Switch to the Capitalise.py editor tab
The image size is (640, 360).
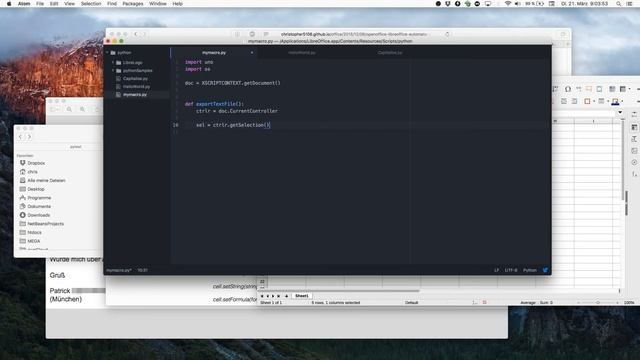click(x=390, y=53)
